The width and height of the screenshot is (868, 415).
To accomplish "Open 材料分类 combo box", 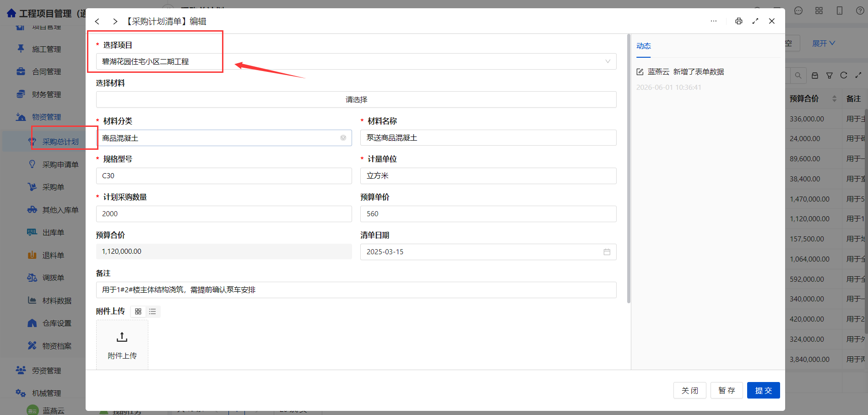I will (x=224, y=138).
